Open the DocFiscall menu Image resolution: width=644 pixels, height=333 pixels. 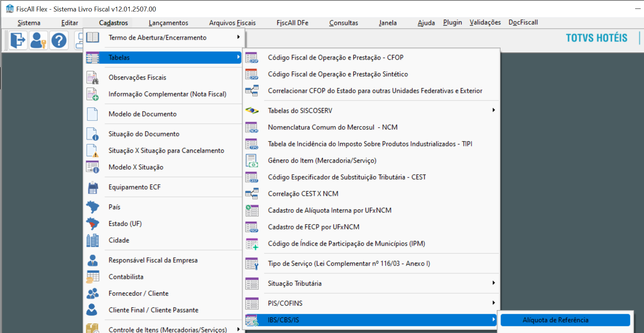click(x=523, y=23)
